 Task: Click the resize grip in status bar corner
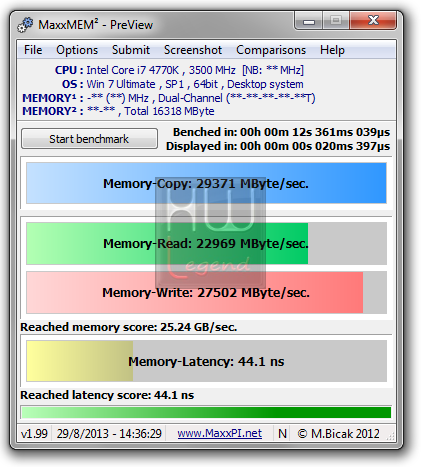391,437
